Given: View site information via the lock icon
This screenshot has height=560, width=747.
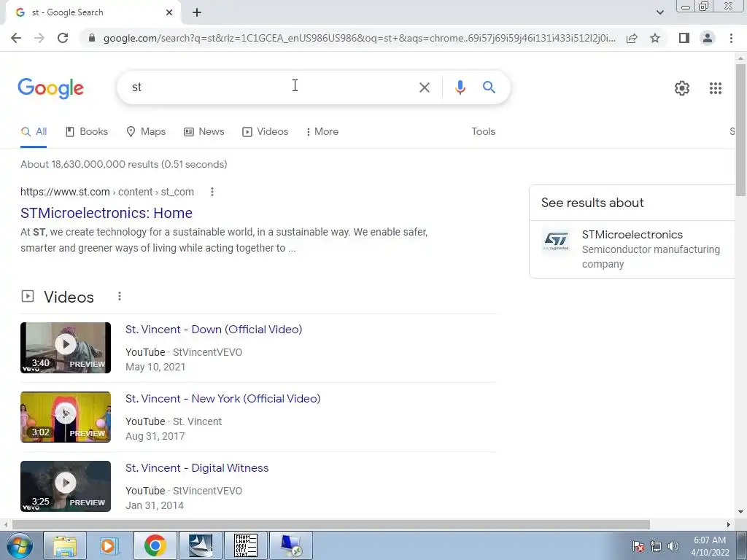Looking at the screenshot, I should click(x=92, y=38).
